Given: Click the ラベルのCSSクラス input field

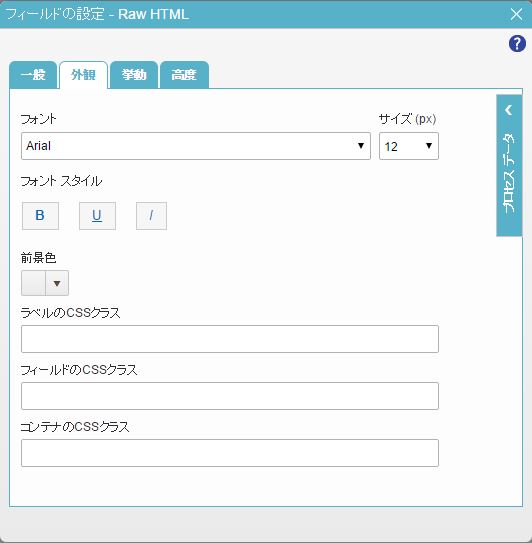Looking at the screenshot, I should click(x=230, y=339).
